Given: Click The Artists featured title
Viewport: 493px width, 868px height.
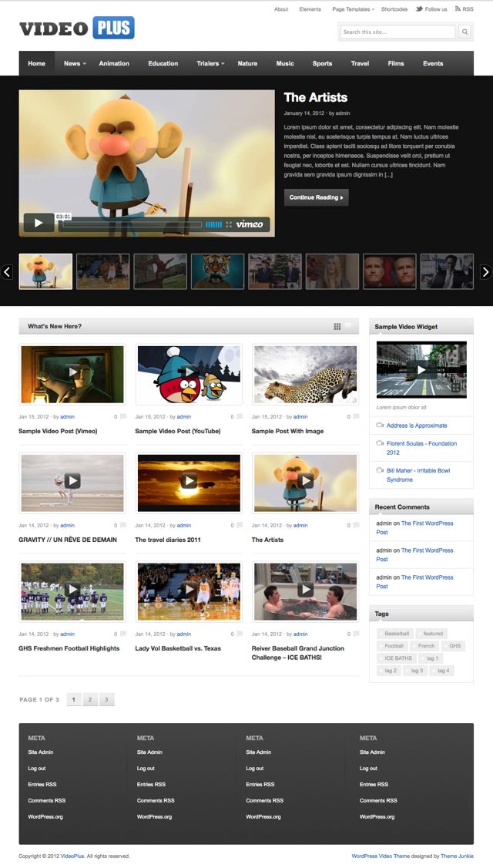Looking at the screenshot, I should coord(315,97).
